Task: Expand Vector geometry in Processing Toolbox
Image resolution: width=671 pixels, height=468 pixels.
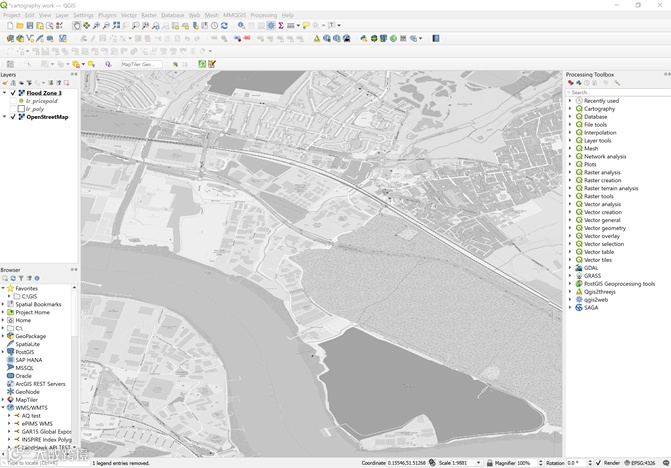Action: click(570, 228)
